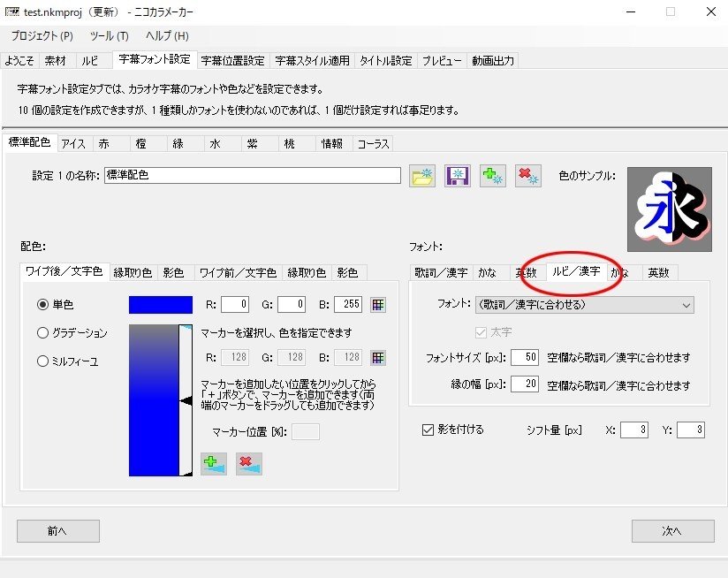The height and width of the screenshot is (578, 728).
Task: Click single-color G value field
Action: tap(292, 305)
